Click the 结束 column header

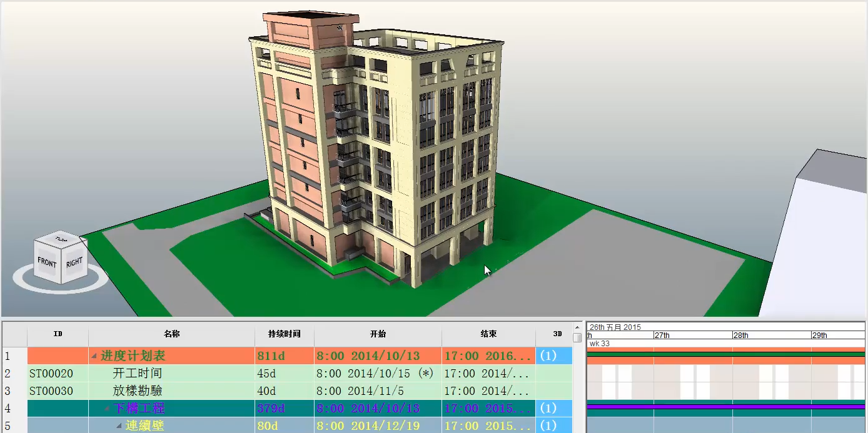point(488,334)
